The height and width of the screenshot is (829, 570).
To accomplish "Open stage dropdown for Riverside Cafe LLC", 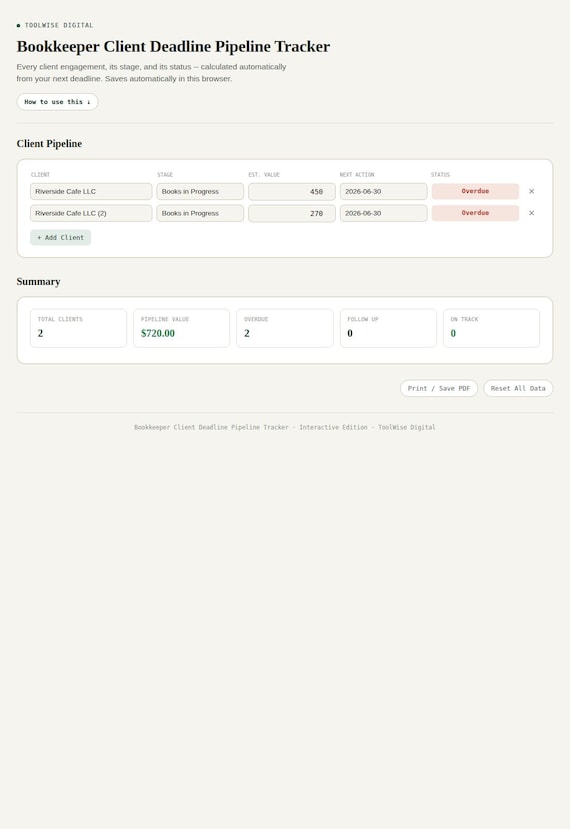I will (200, 191).
